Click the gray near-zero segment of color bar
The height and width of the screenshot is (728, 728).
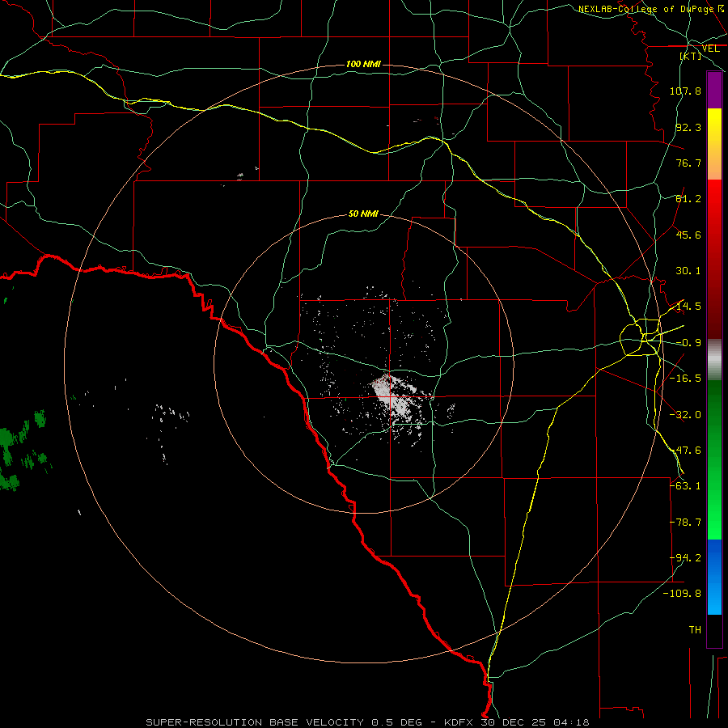click(x=714, y=360)
